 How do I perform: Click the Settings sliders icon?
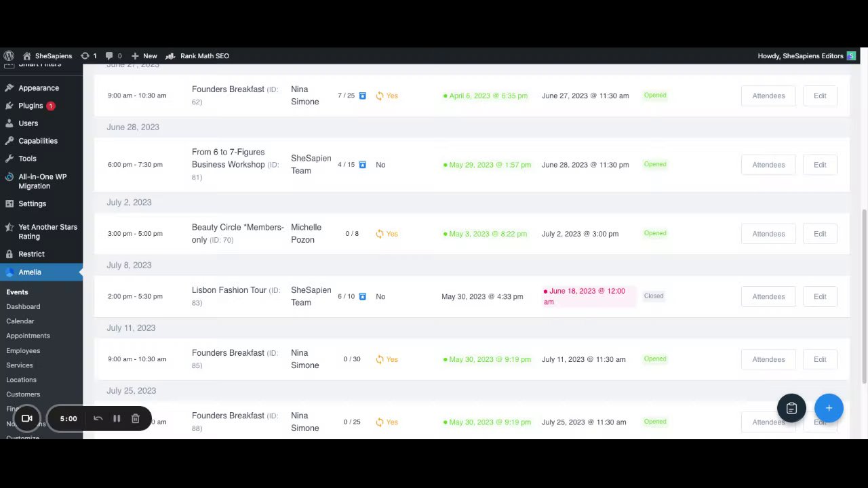coord(9,204)
